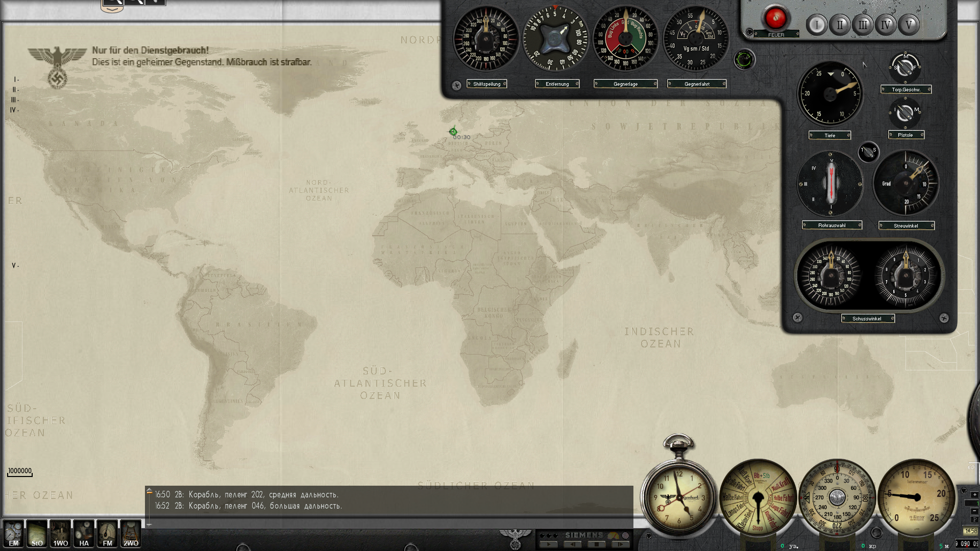The image size is (980, 551).
Task: Open the StO officer station icon
Action: 37,534
